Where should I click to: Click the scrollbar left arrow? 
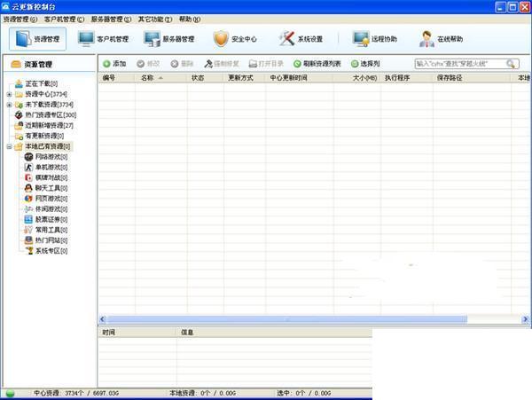tap(103, 319)
